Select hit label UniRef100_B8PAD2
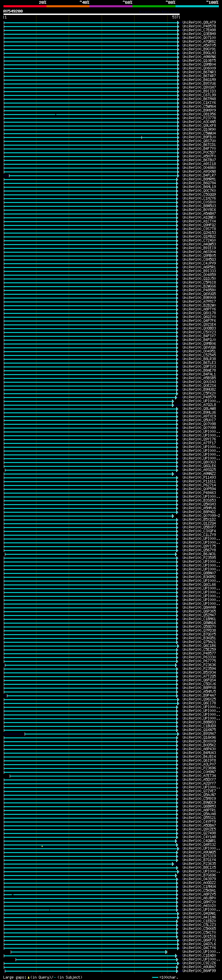222x980 pixels. [199, 512]
